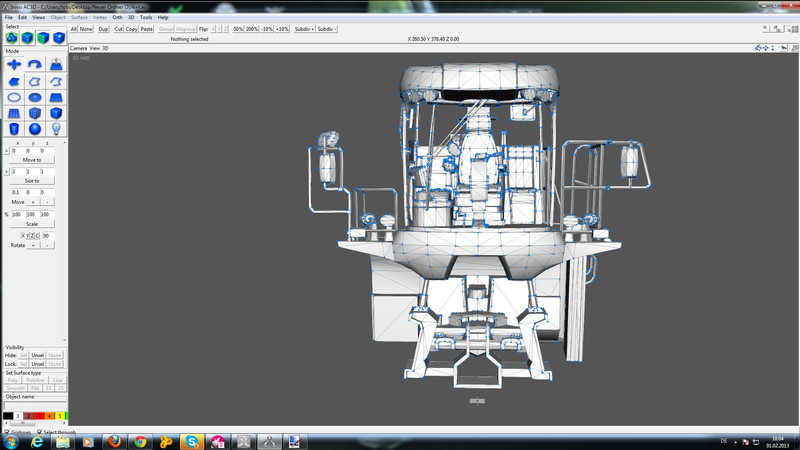Open the Tools menu
Image resolution: width=800 pixels, height=450 pixels.
click(146, 17)
